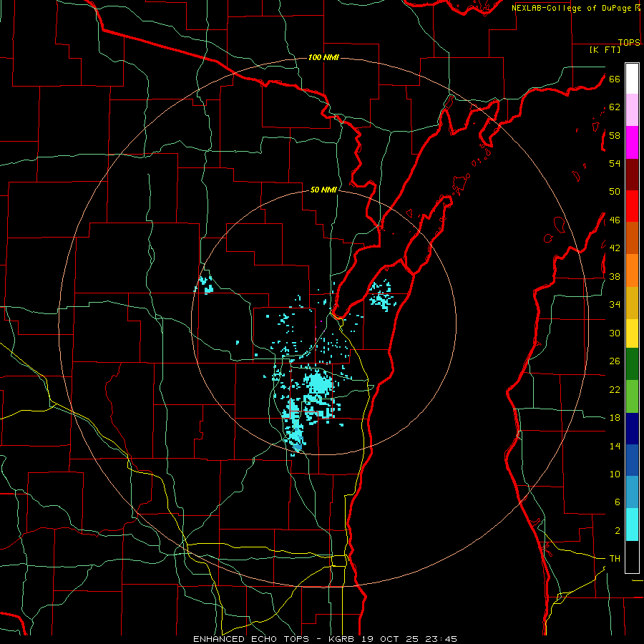
Task: Click the 58 legend scale value
Action: tap(615, 135)
